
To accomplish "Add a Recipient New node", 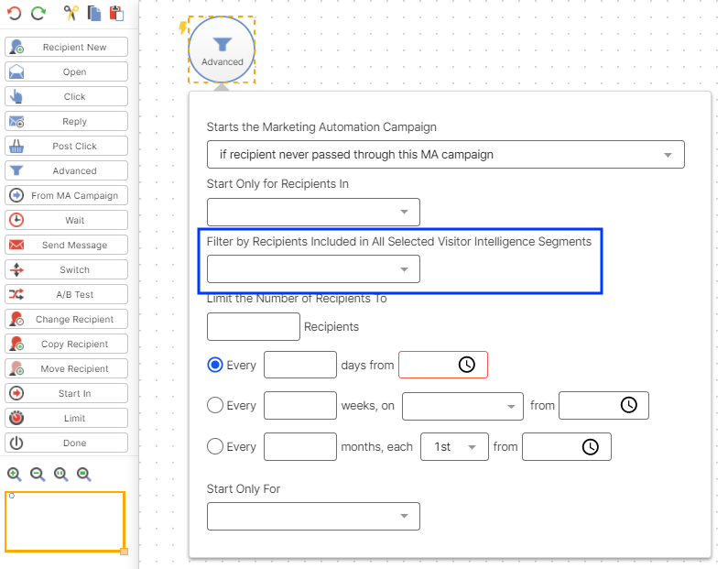I will click(x=67, y=47).
